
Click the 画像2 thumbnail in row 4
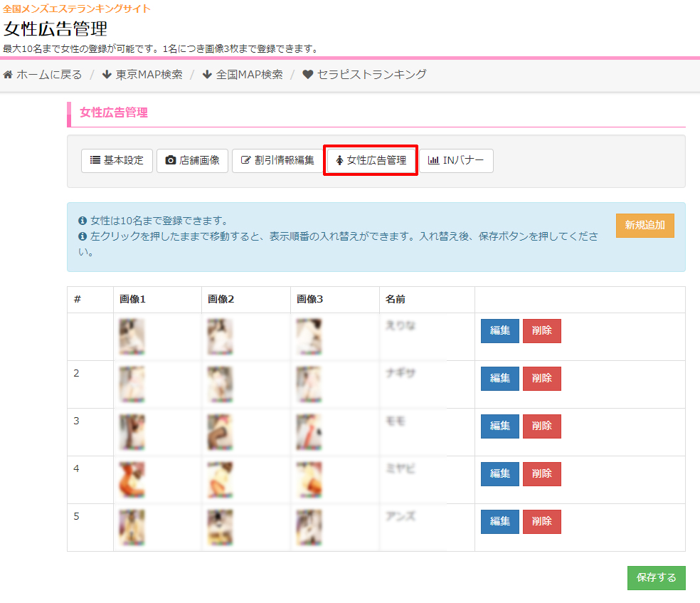click(x=220, y=480)
